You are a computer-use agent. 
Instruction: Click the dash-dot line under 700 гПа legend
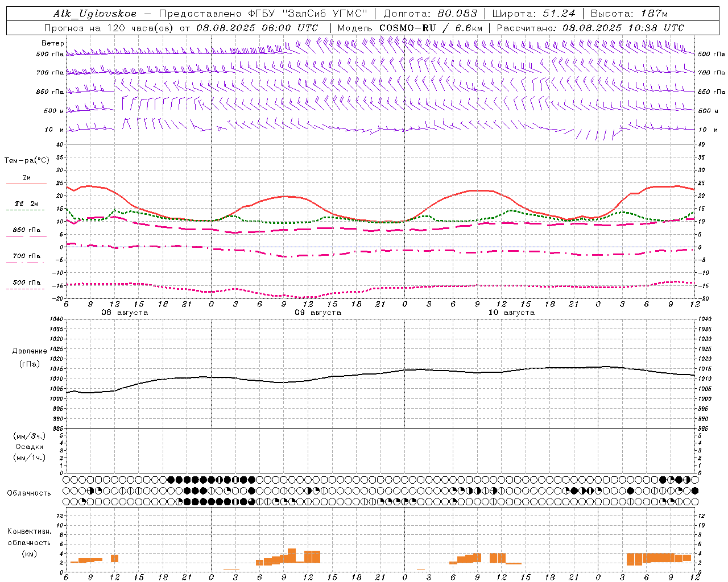[25, 263]
